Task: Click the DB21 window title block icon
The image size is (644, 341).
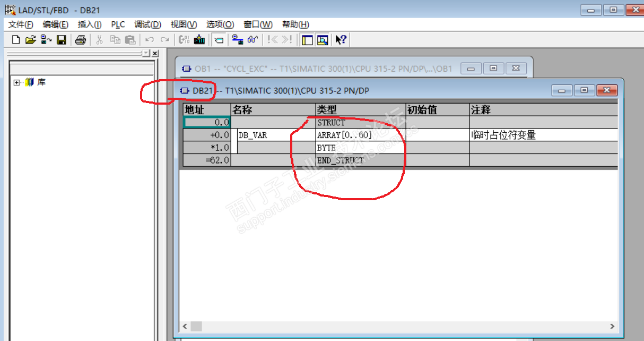Action: click(185, 91)
